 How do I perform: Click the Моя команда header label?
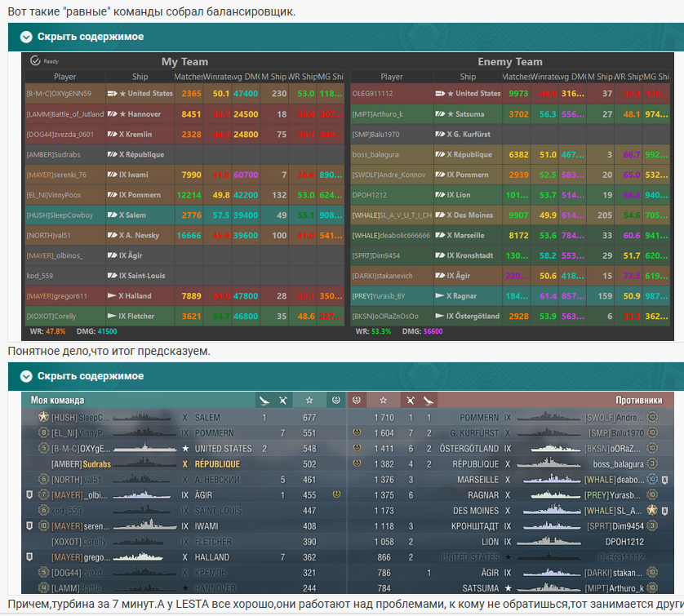(57, 401)
